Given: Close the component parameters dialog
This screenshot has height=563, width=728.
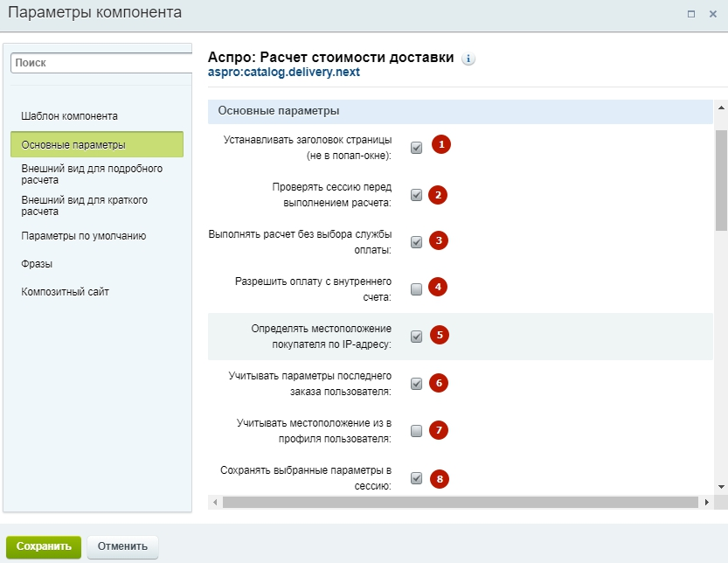Looking at the screenshot, I should (713, 14).
